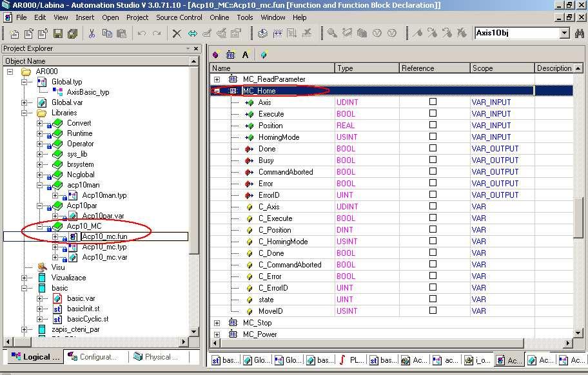Open the File menu

click(x=21, y=17)
